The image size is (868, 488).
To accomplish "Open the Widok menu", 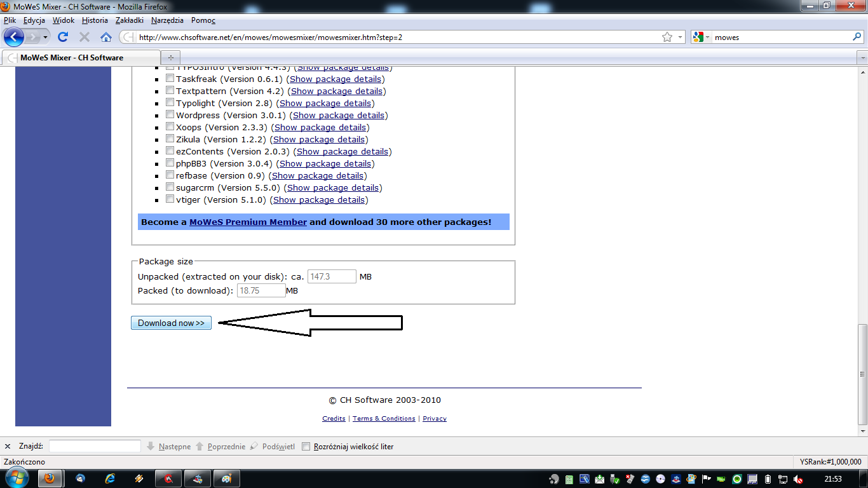I will click(64, 20).
